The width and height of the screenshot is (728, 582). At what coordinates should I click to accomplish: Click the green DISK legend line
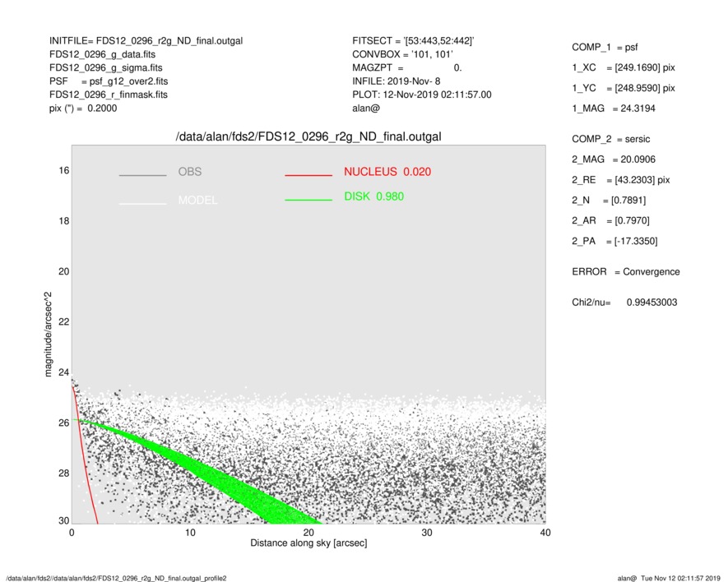(x=308, y=199)
